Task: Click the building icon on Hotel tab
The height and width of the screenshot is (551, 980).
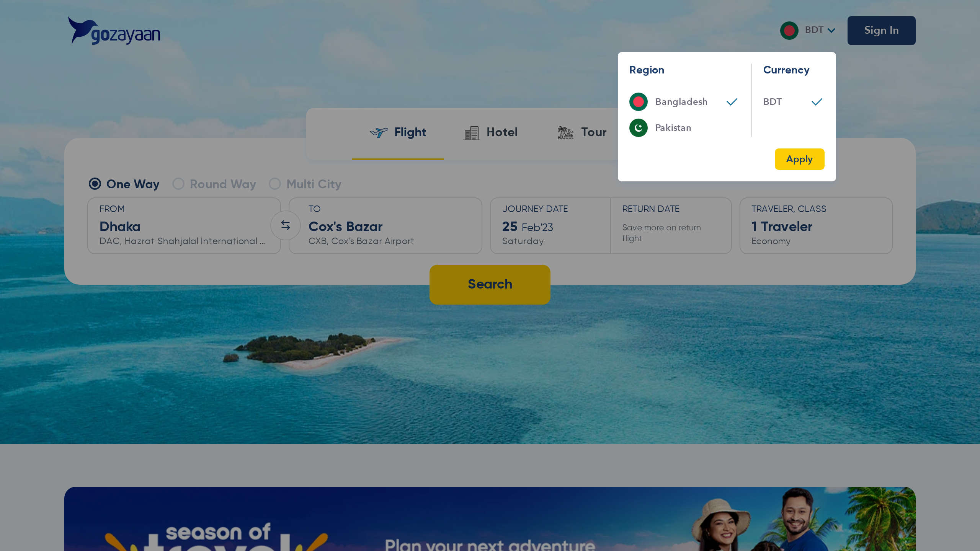Action: pyautogui.click(x=471, y=133)
